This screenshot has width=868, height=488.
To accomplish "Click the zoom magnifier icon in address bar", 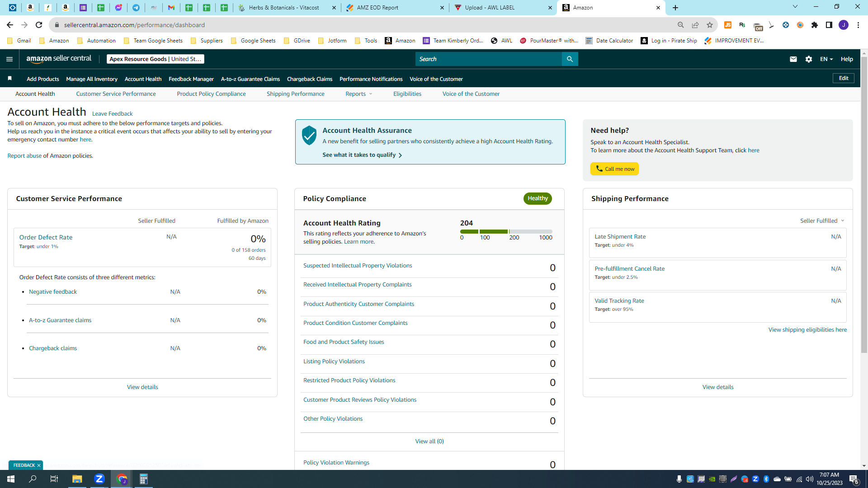I will tap(681, 25).
